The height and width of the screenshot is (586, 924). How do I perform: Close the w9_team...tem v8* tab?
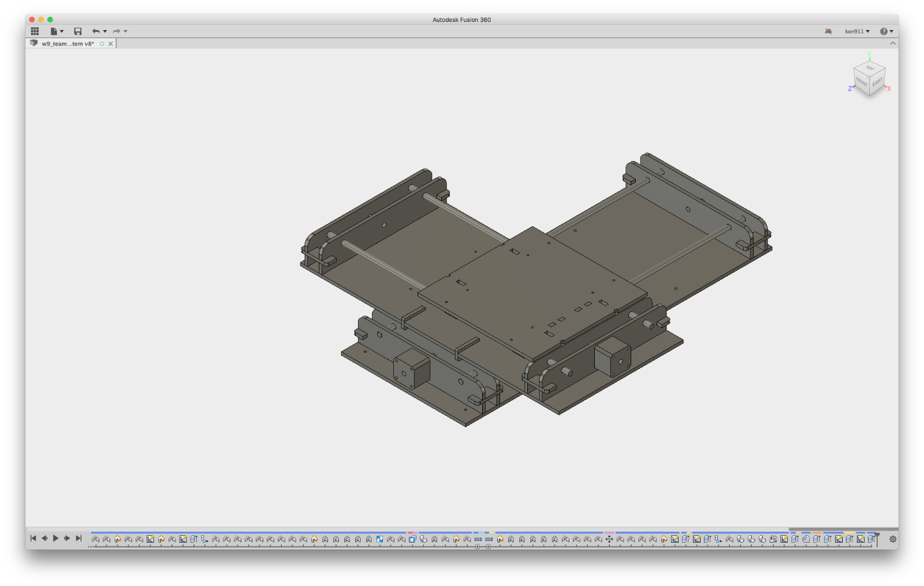click(111, 43)
